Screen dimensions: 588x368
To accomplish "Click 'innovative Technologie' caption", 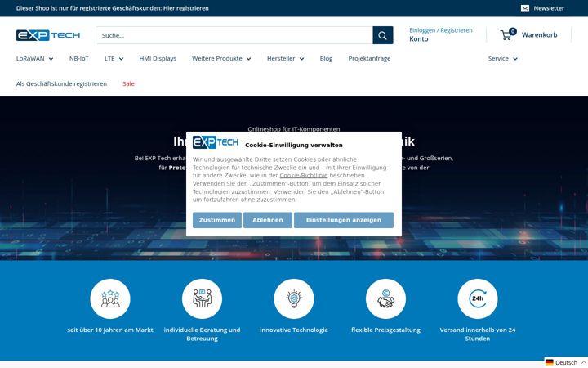I will pyautogui.click(x=294, y=330).
